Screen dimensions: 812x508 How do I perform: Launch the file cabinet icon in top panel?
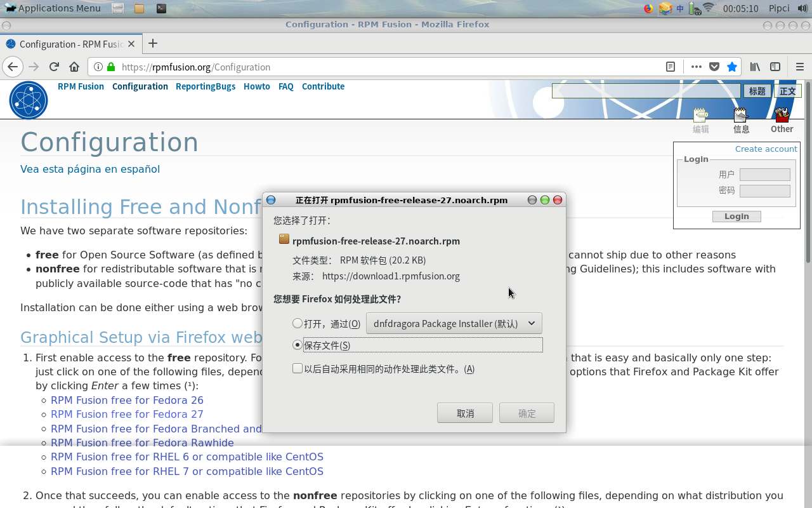117,8
